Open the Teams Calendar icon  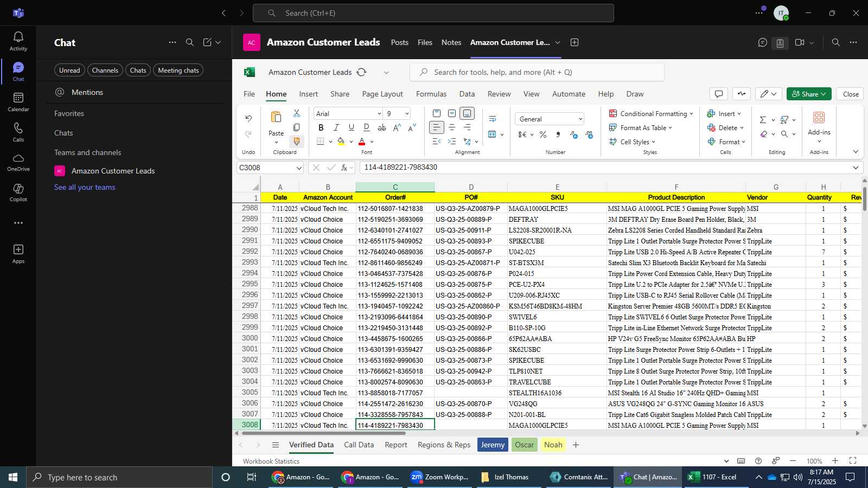18,101
